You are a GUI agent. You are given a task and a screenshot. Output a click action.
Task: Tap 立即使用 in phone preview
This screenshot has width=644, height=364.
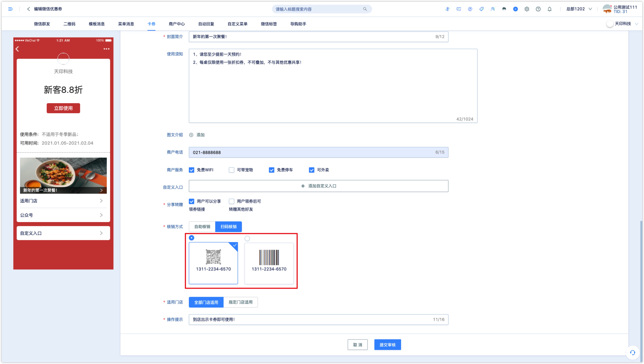[63, 108]
